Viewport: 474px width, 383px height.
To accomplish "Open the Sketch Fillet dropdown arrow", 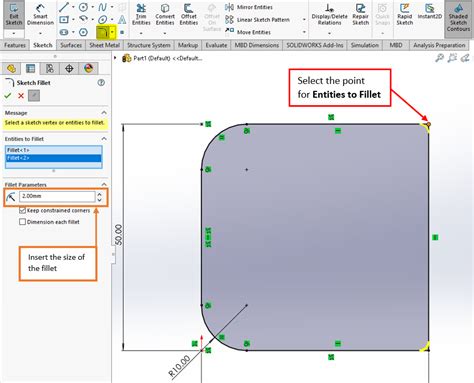I will pyautogui.click(x=112, y=32).
